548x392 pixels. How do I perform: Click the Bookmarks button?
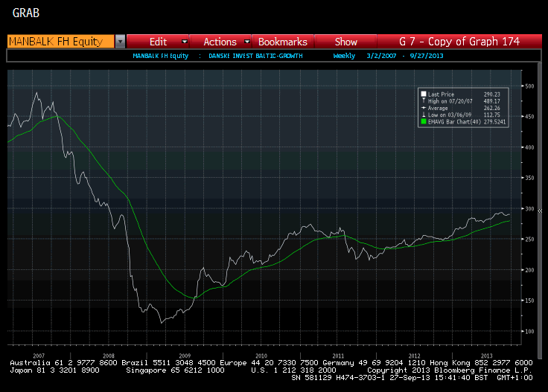282,42
